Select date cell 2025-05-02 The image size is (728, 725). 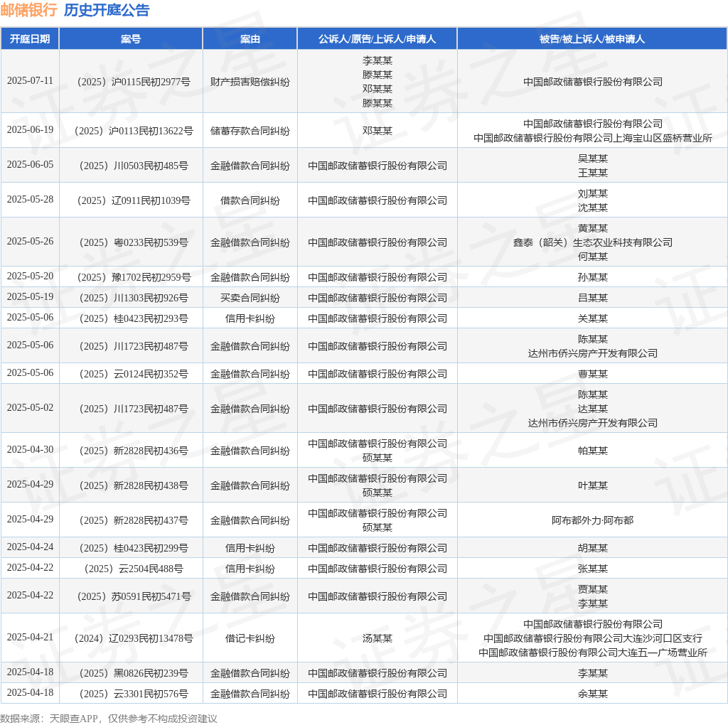pos(30,407)
